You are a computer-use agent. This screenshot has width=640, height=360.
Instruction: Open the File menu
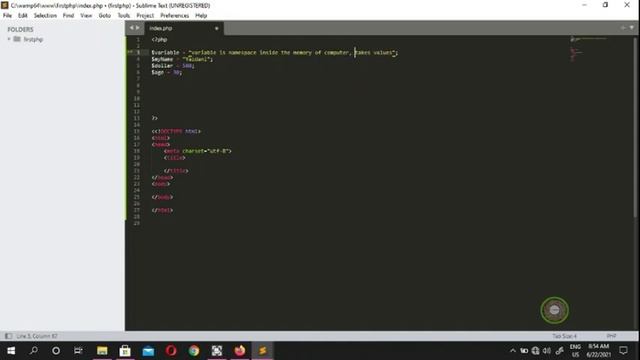point(7,16)
